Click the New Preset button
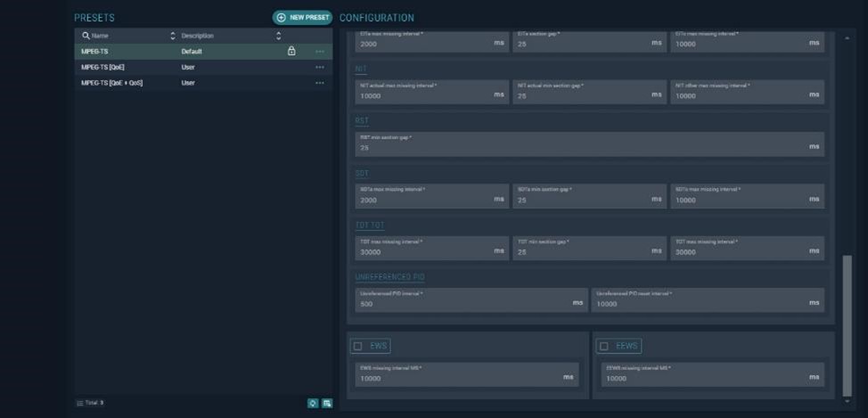The image size is (868, 418). click(302, 17)
